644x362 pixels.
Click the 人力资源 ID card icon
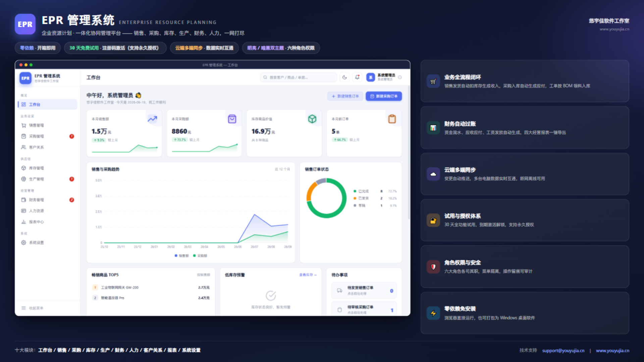coord(23,211)
